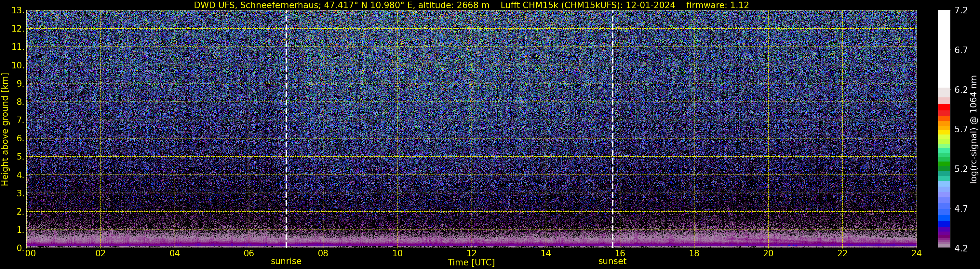Click the '04' time axis tick label
Screen dimensions: 980x269
[x=175, y=253]
